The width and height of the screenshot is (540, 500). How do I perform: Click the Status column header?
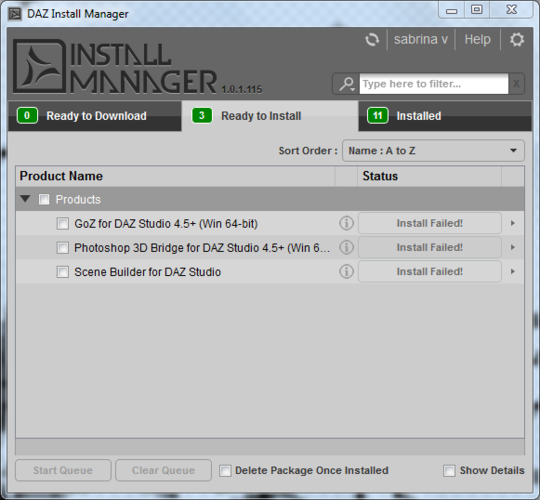click(x=429, y=176)
